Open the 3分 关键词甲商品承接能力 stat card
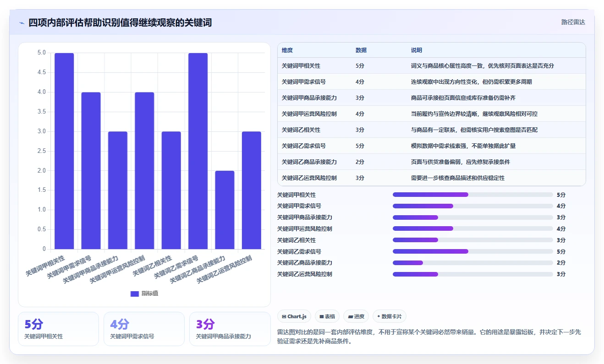 pos(230,329)
